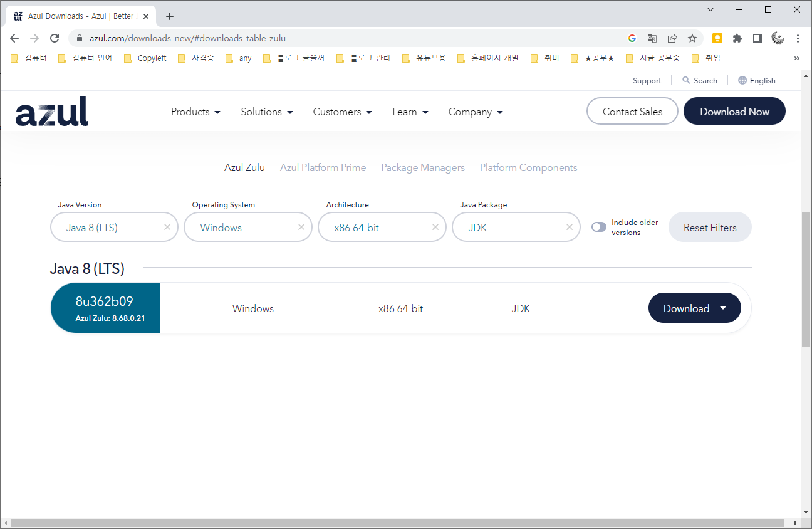Open the 블로그 관리 bookmark folder
Image resolution: width=812 pixels, height=529 pixels.
pos(364,58)
